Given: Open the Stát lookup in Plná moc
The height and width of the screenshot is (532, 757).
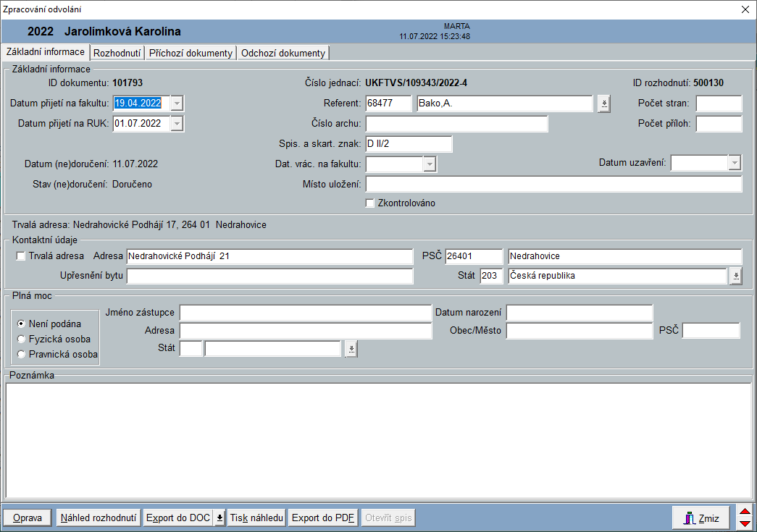Looking at the screenshot, I should [351, 349].
